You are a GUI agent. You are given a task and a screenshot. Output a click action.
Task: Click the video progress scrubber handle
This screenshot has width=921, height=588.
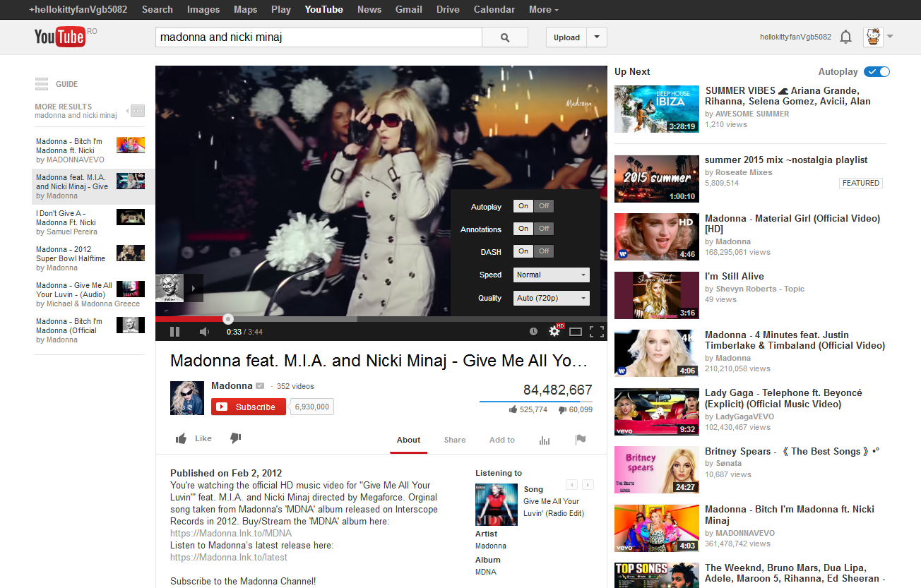227,319
